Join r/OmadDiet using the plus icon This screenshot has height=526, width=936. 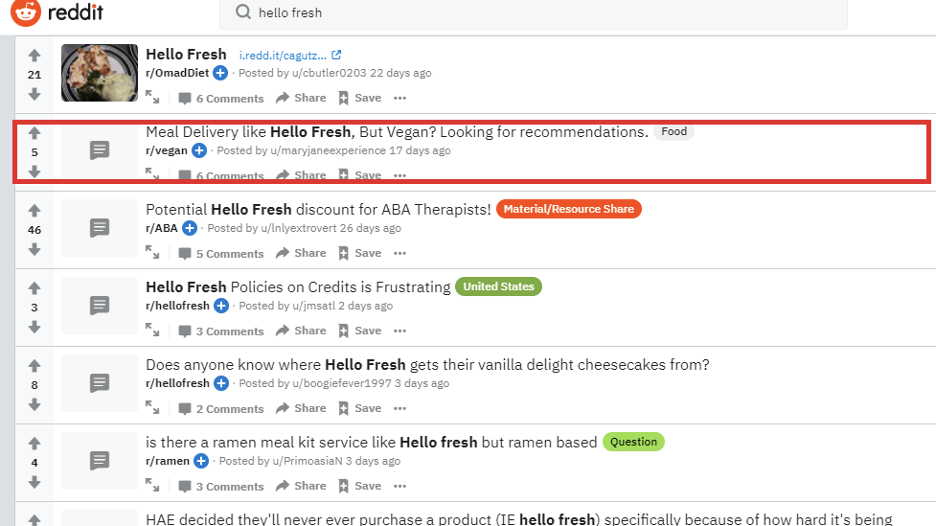pos(220,73)
